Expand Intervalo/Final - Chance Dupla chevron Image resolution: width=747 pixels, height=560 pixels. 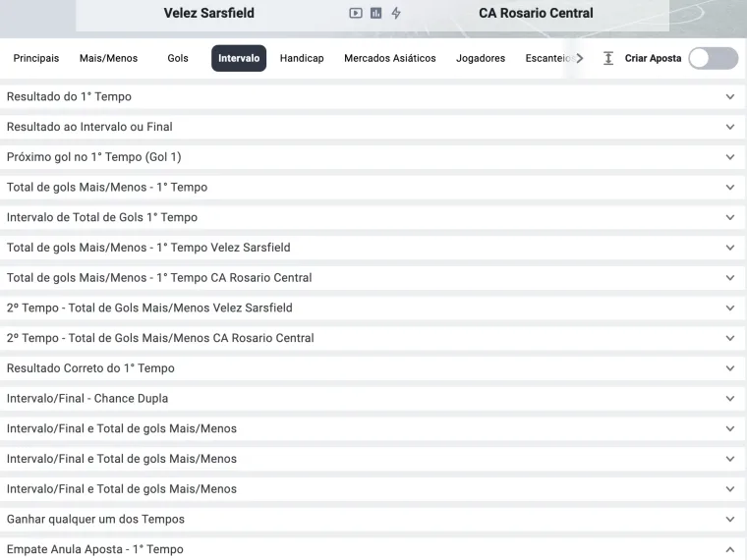click(730, 399)
